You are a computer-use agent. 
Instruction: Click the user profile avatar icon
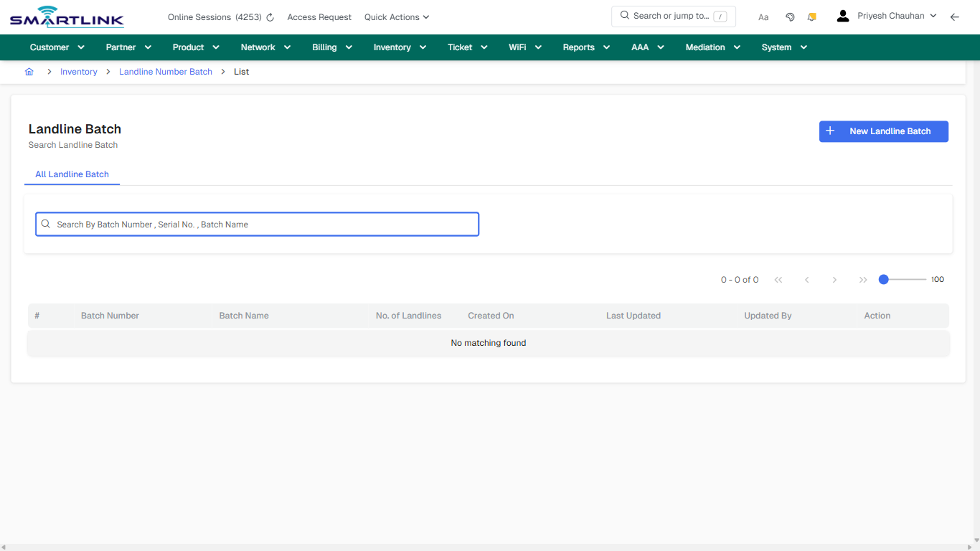pos(842,15)
